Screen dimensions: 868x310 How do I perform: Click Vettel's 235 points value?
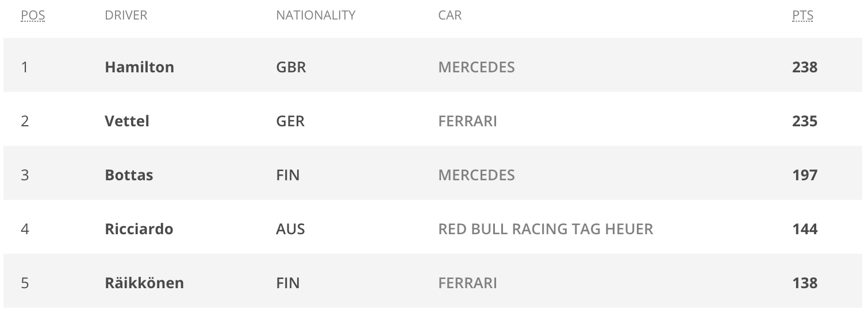pos(804,121)
